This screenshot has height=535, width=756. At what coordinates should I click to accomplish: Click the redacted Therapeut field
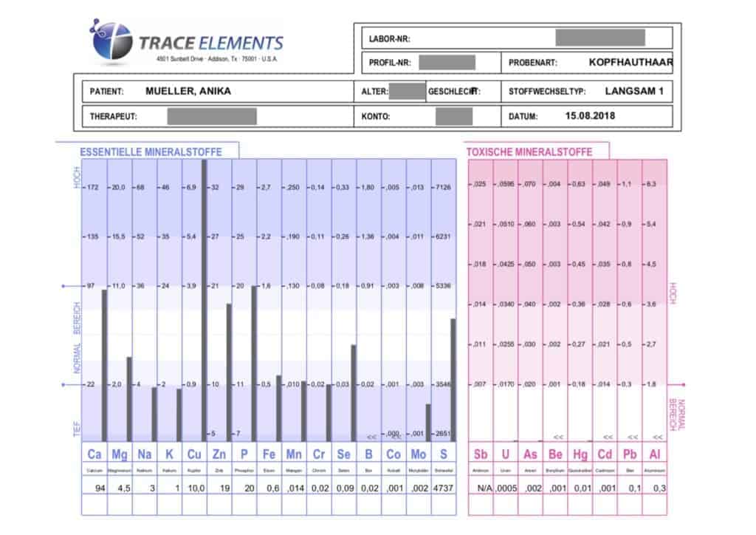[212, 117]
